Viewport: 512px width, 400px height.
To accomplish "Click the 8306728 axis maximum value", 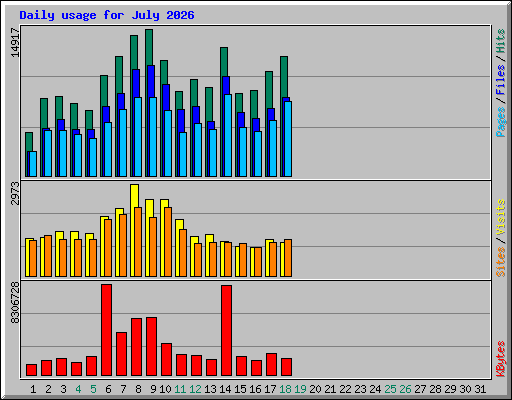I will click(x=16, y=303).
